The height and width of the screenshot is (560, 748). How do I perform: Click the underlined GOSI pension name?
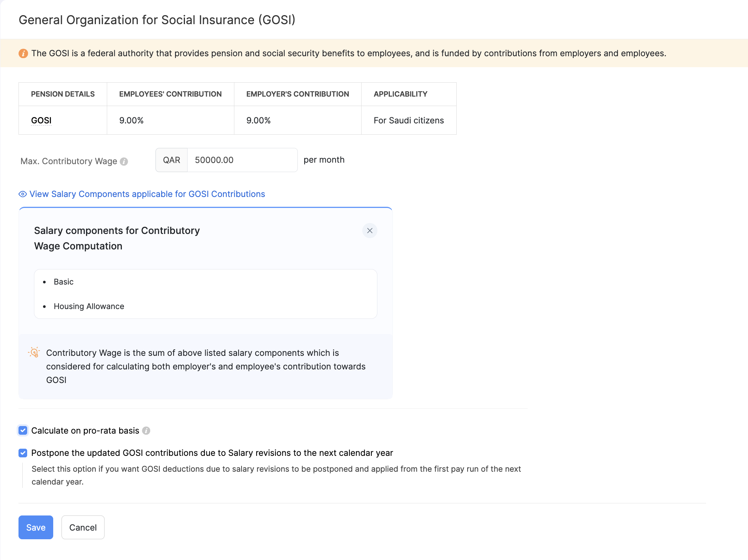pos(41,120)
